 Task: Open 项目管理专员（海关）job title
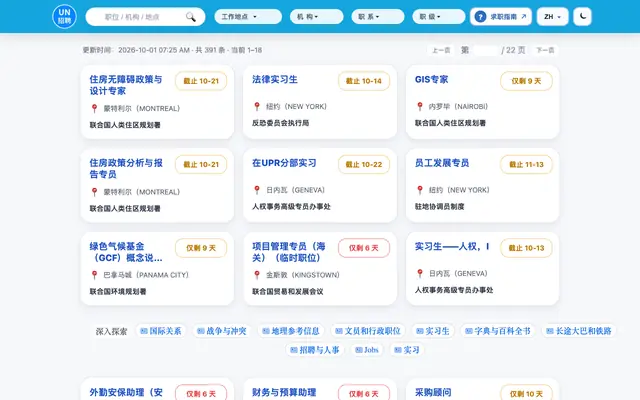click(x=289, y=252)
